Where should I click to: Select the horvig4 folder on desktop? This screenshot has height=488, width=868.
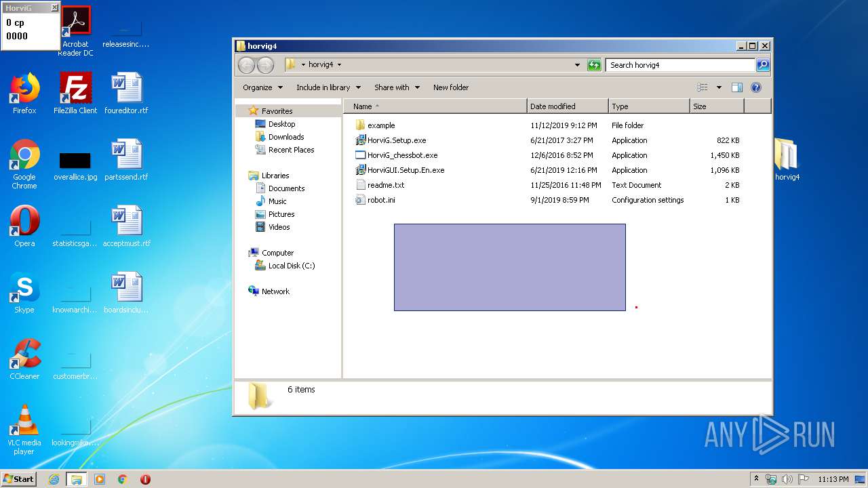(787, 160)
